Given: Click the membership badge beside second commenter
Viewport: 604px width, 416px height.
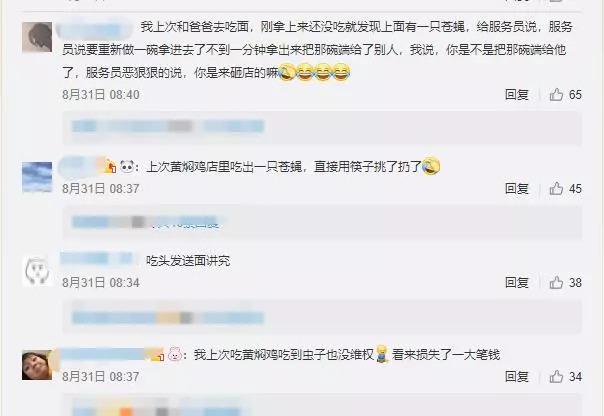Looking at the screenshot, I should (110, 166).
